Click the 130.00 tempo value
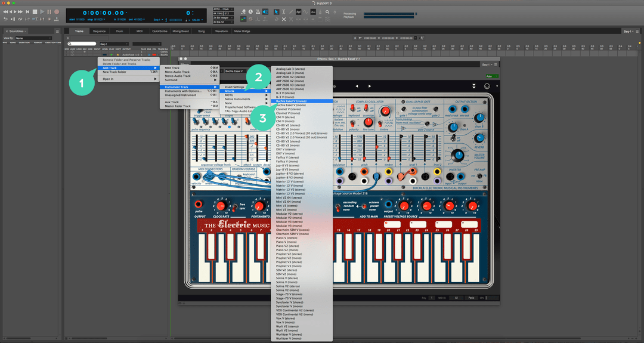Screen dimensions: 644x343 click(x=196, y=20)
